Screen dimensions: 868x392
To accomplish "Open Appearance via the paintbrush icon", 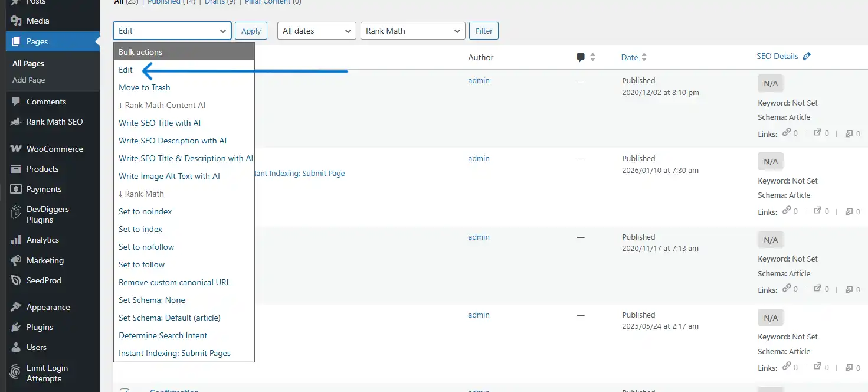I will coord(16,307).
